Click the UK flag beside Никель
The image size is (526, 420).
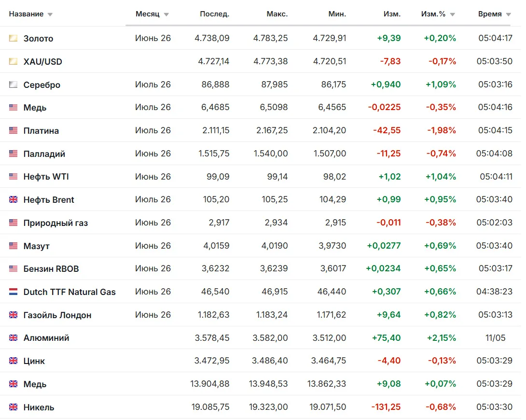click(x=13, y=407)
